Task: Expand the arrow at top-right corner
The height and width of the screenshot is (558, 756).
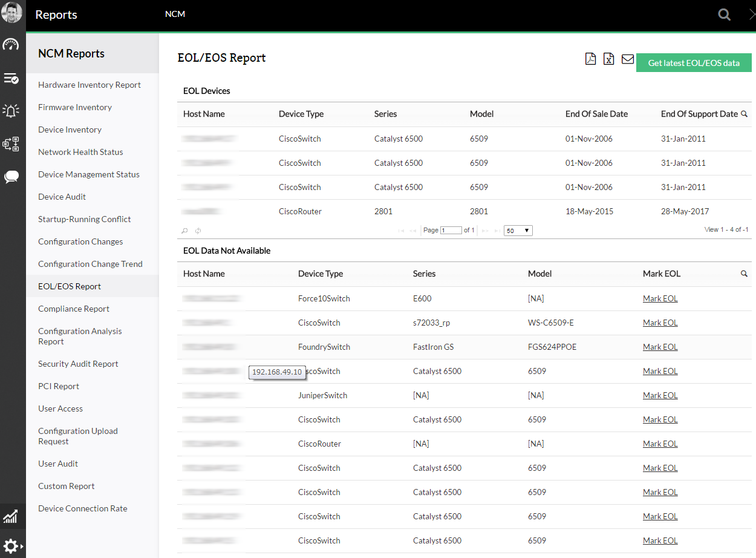Action: click(x=751, y=15)
